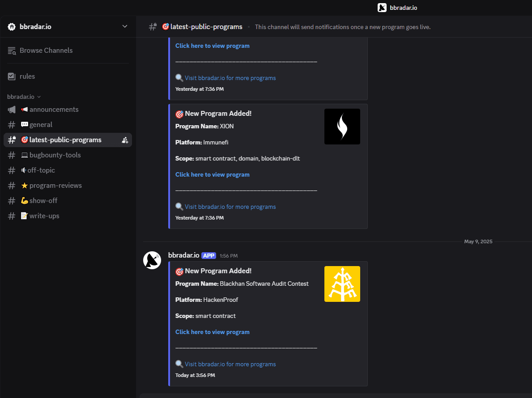Click the bbradar.io logo in title bar
This screenshot has width=532, height=398.
[382, 8]
